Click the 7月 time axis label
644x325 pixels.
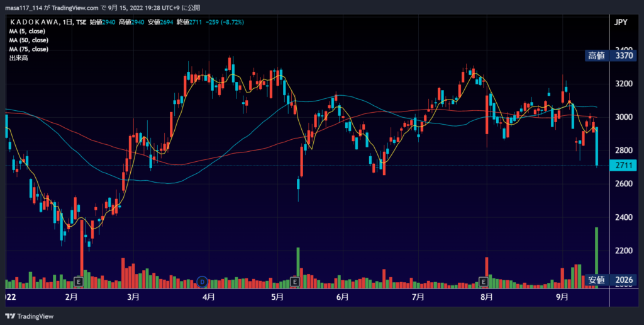pos(418,297)
